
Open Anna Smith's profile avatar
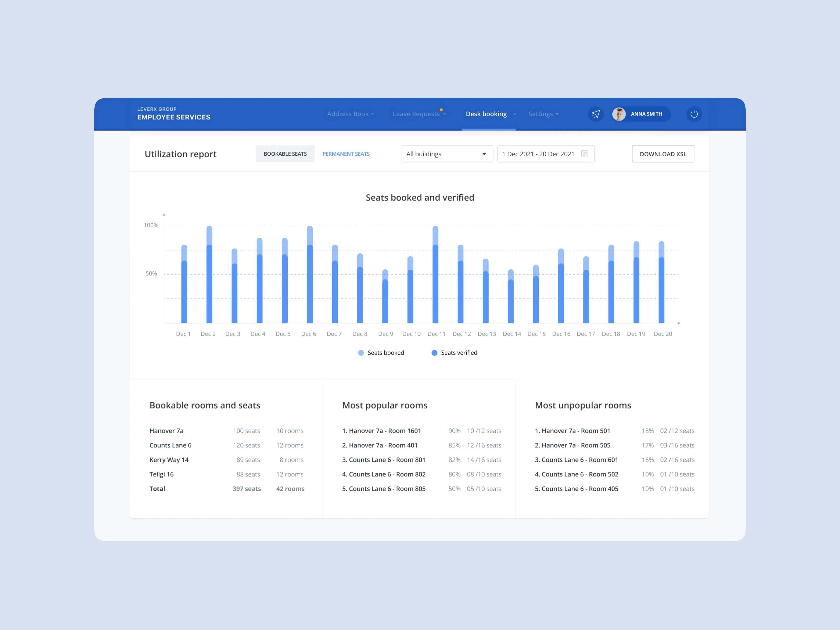(x=619, y=114)
